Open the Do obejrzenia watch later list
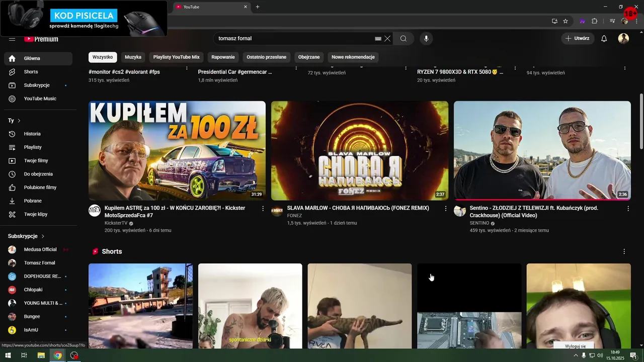644x362 pixels. pyautogui.click(x=38, y=174)
